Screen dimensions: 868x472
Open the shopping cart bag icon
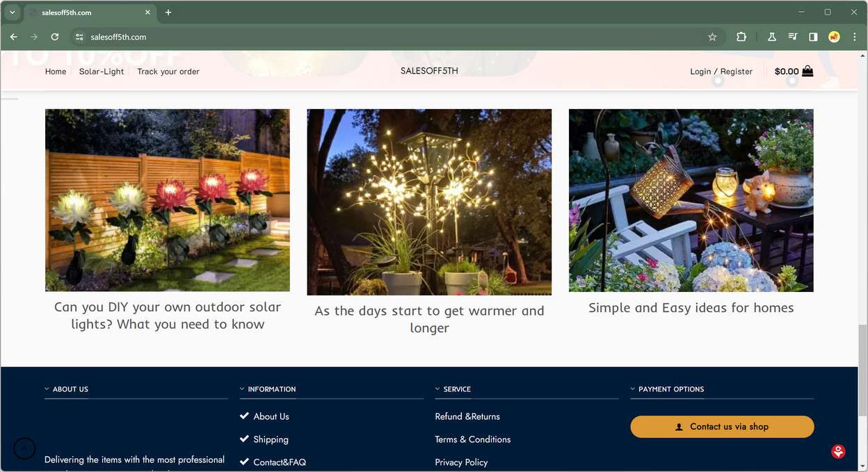pos(807,71)
